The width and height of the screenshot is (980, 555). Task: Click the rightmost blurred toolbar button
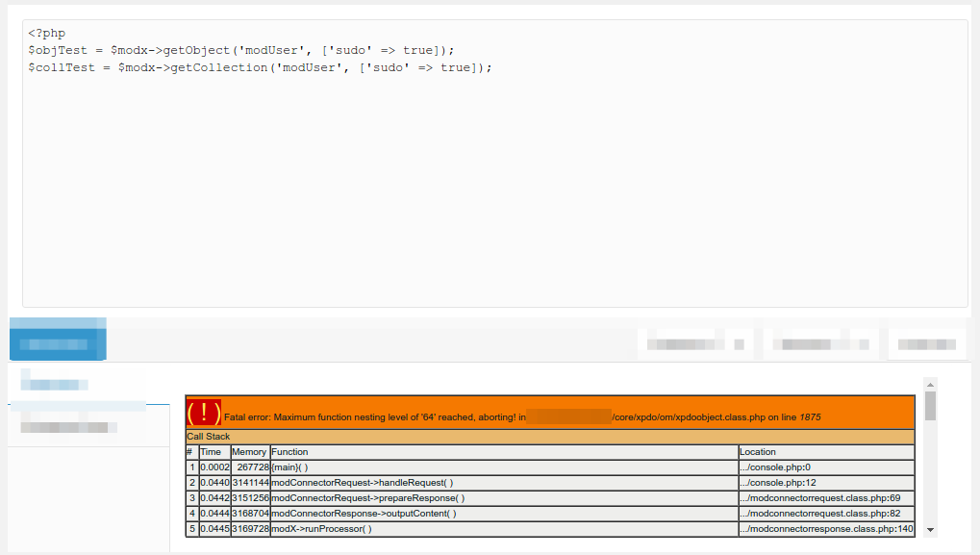click(927, 344)
